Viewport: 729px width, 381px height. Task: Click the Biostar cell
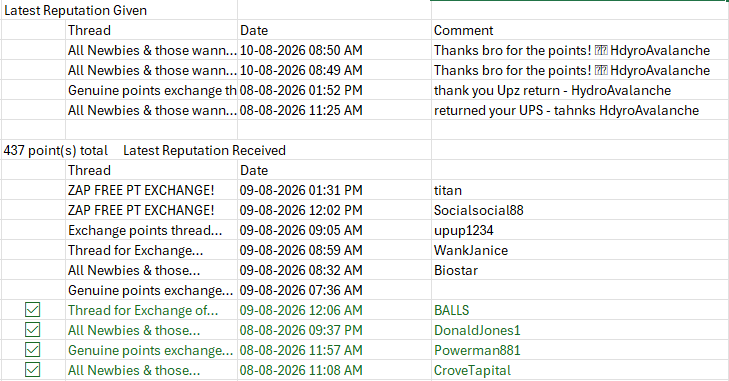[x=580, y=270]
